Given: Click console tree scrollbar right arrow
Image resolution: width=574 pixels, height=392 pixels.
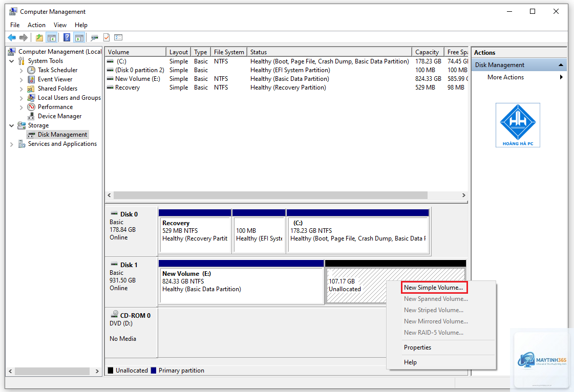Looking at the screenshot, I should click(97, 371).
